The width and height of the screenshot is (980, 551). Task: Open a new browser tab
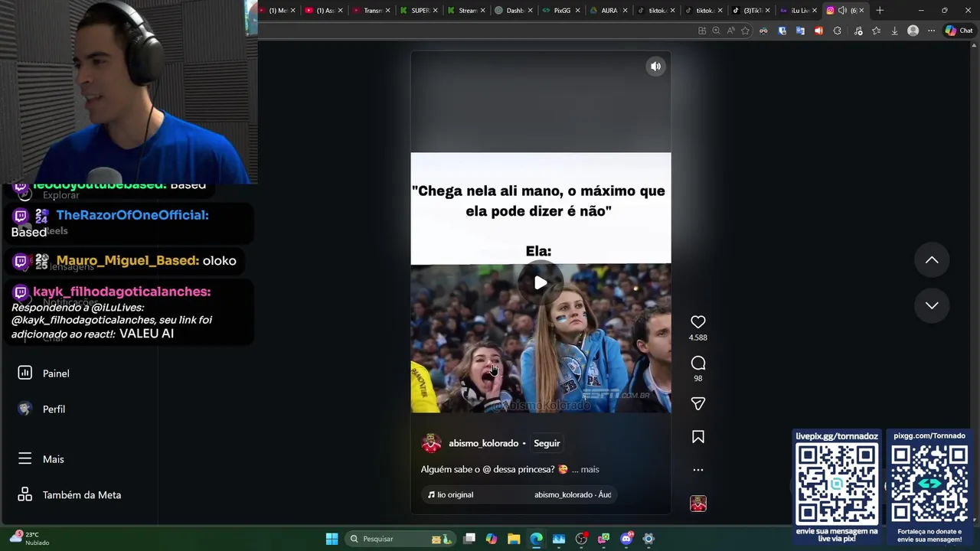[880, 10]
